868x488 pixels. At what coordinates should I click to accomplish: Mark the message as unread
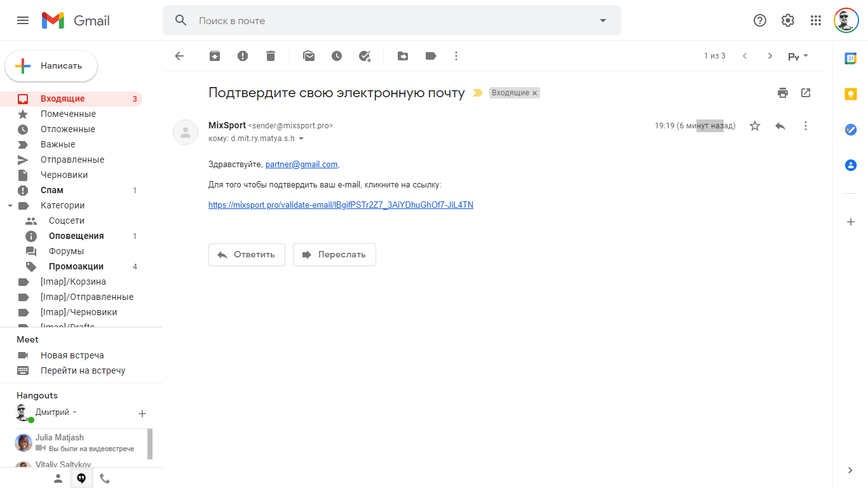309,56
